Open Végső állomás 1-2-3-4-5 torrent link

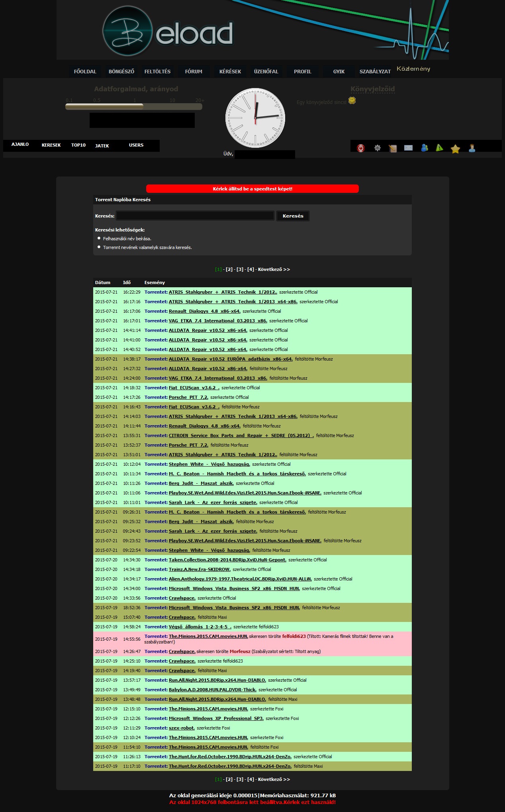[200, 627]
